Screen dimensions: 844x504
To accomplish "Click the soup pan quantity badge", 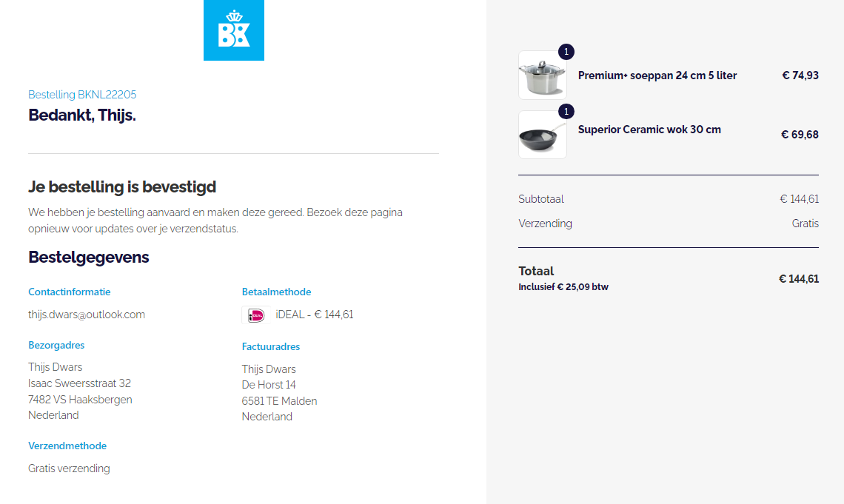I will [x=566, y=52].
